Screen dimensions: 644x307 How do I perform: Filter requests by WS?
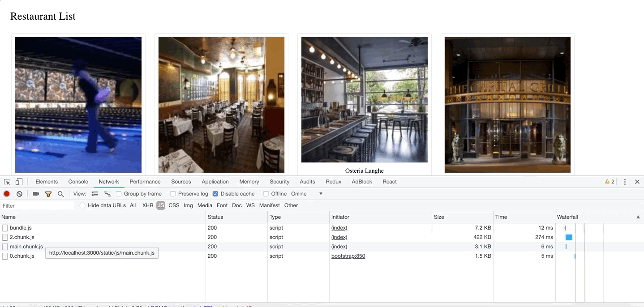click(x=250, y=205)
